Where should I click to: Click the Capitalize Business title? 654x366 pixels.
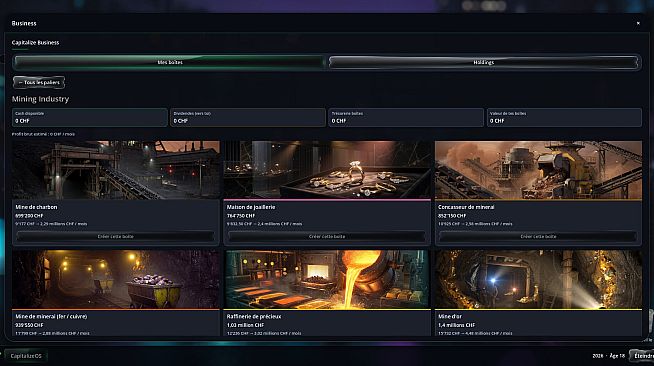point(35,43)
